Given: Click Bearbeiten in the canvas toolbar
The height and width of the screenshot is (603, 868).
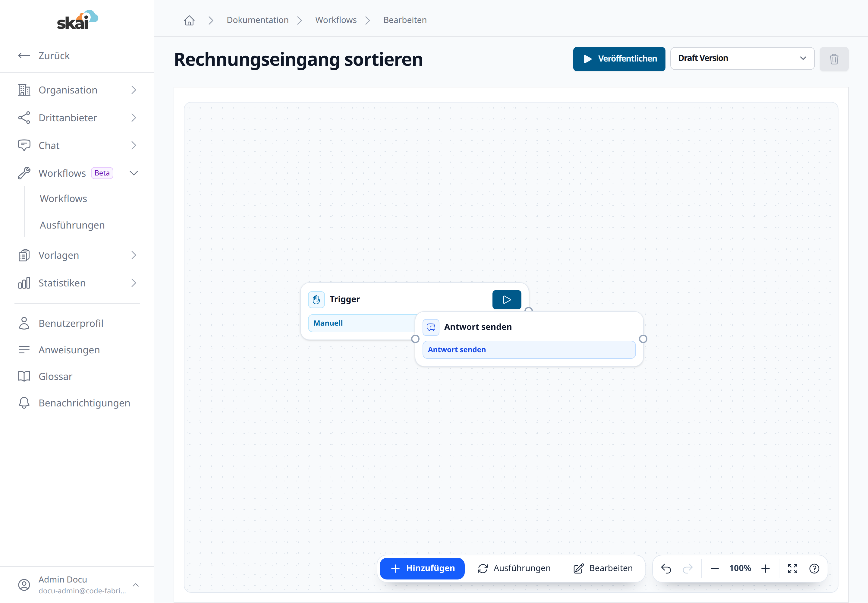Looking at the screenshot, I should pyautogui.click(x=603, y=568).
